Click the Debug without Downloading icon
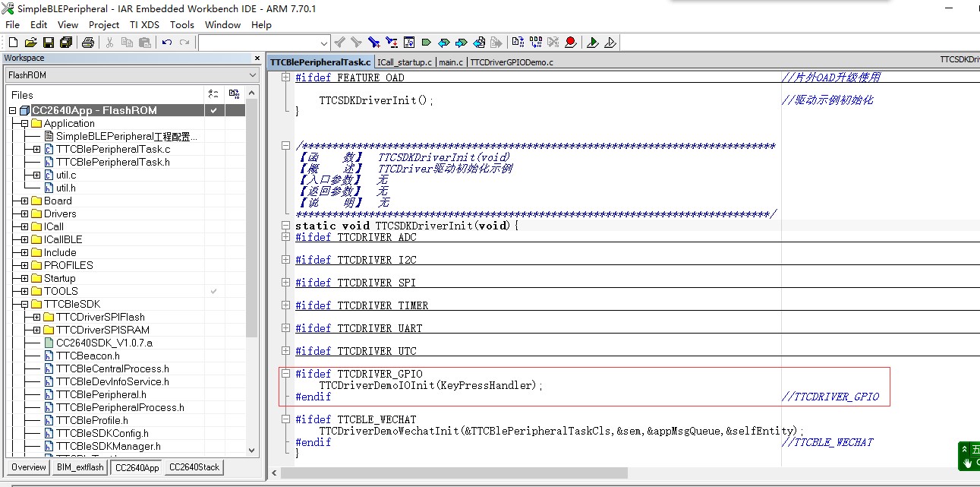This screenshot has height=487, width=980. [611, 43]
